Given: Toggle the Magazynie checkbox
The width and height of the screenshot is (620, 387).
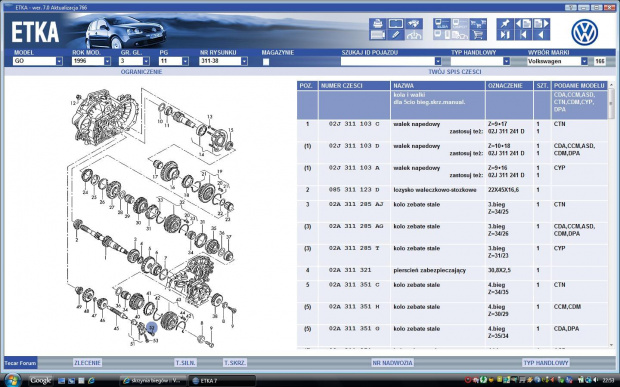Looking at the screenshot, I should pos(266,62).
